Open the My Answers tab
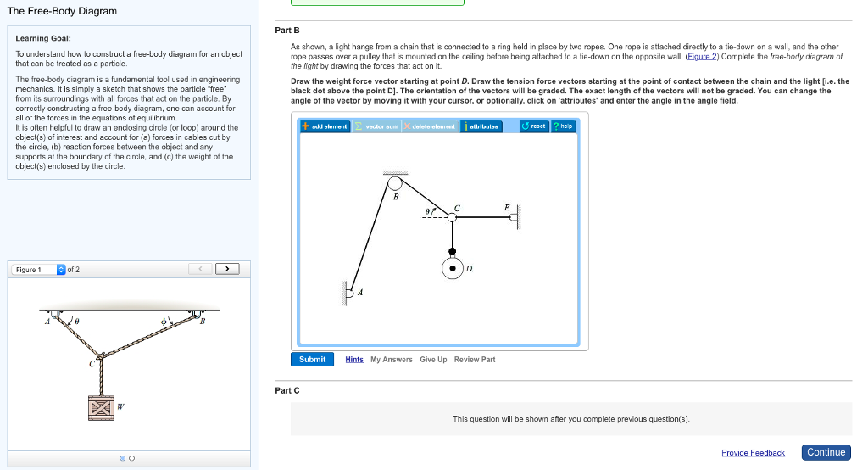 point(392,360)
